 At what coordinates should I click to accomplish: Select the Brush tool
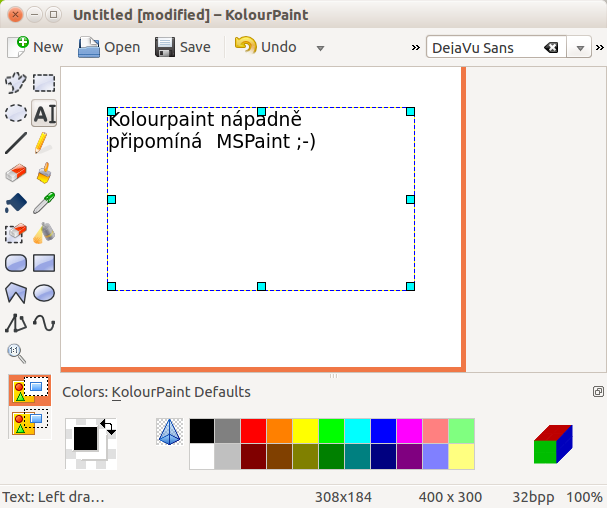coord(44,173)
